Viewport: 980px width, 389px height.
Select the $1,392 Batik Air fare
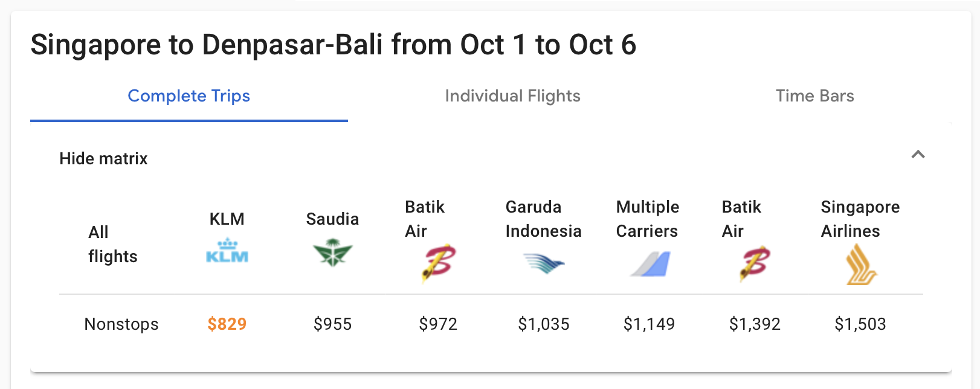coord(755,324)
